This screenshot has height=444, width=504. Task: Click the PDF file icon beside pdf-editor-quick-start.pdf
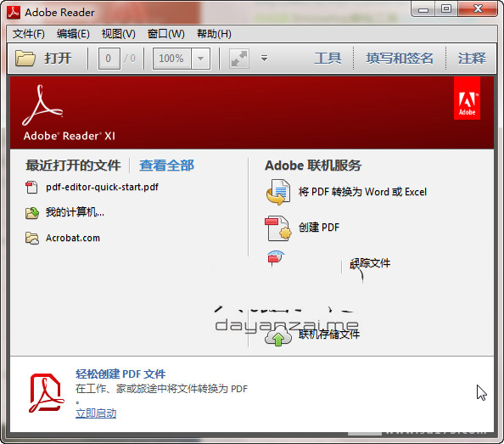tap(31, 188)
